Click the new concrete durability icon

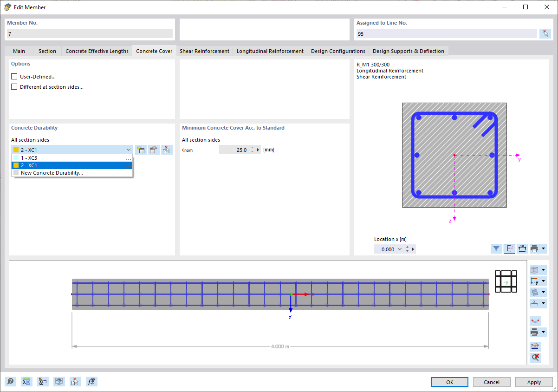click(x=141, y=150)
